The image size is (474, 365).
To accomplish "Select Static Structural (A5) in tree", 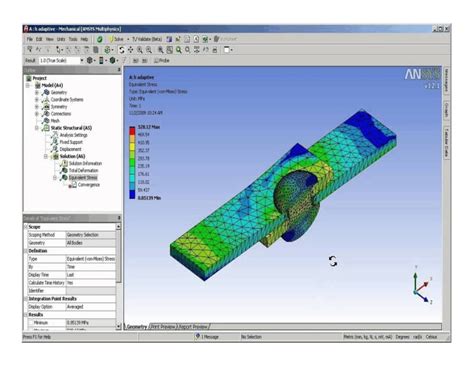I will (71, 128).
